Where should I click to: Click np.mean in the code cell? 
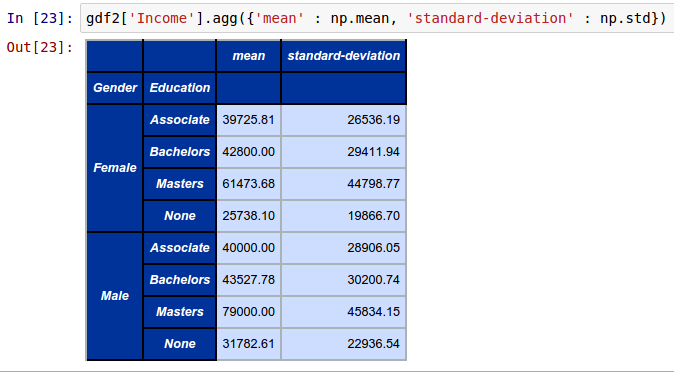pos(360,18)
